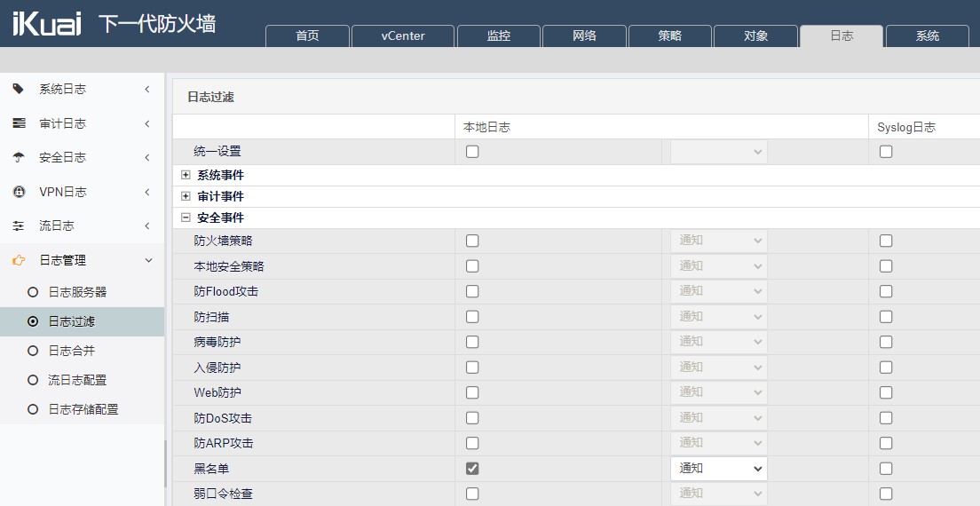Expand the 系统事件 group with plus icon
Image resolution: width=980 pixels, height=506 pixels.
tap(186, 175)
